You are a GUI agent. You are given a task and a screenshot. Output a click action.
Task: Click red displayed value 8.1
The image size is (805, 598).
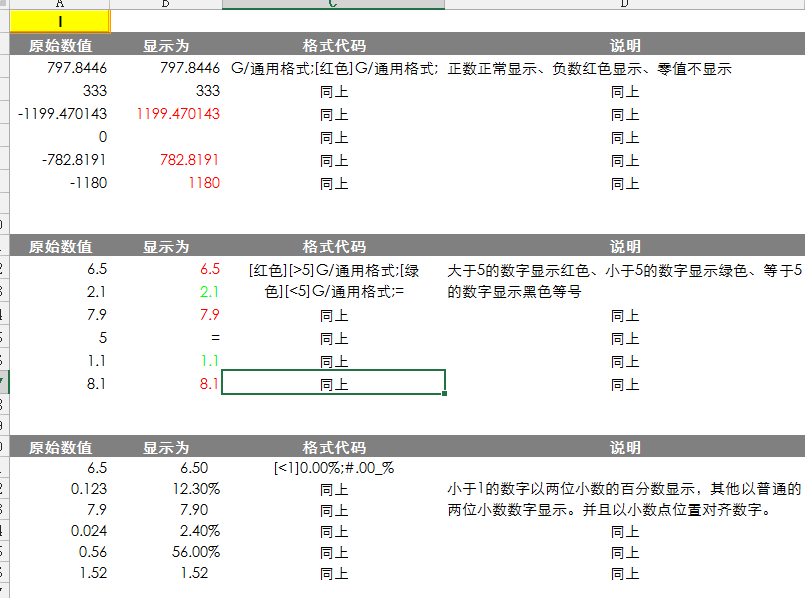coord(209,383)
